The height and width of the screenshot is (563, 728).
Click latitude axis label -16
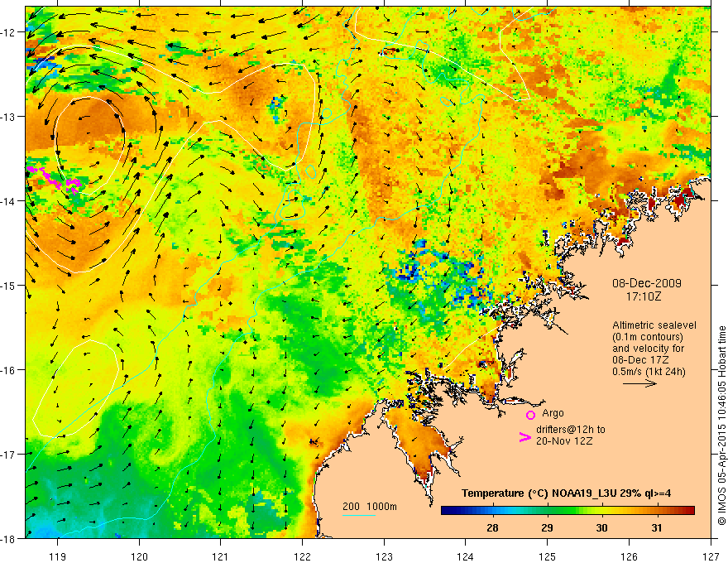click(9, 370)
